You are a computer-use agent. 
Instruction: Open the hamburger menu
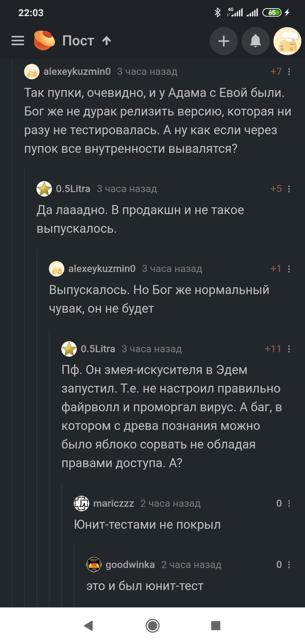coord(18,41)
